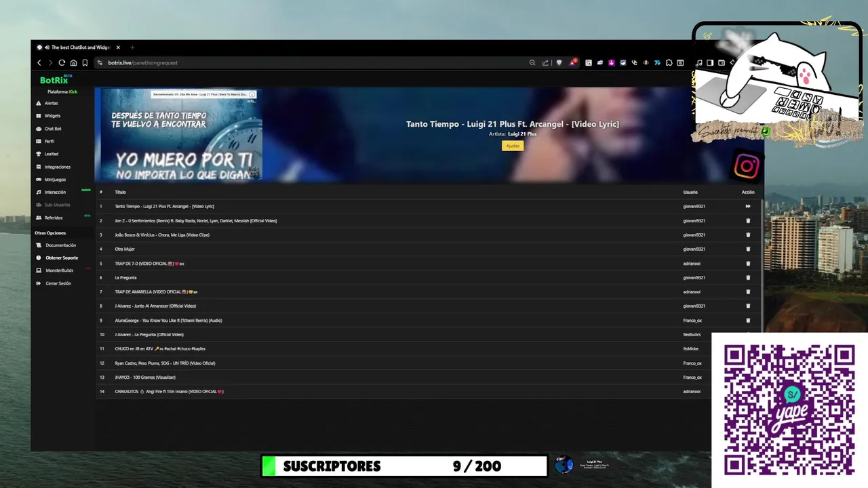The image size is (868, 488).
Task: Skip the current song Tanto Tiempo
Action: coord(748,206)
